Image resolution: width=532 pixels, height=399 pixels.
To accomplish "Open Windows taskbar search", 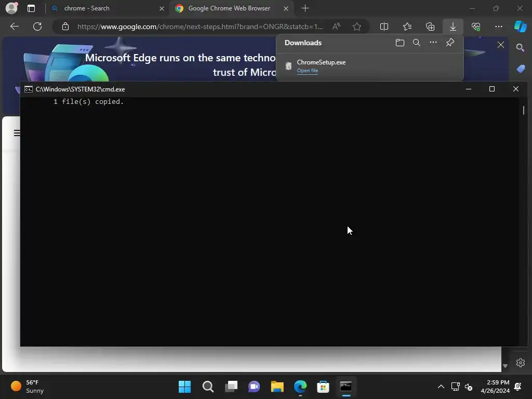I will [208, 387].
